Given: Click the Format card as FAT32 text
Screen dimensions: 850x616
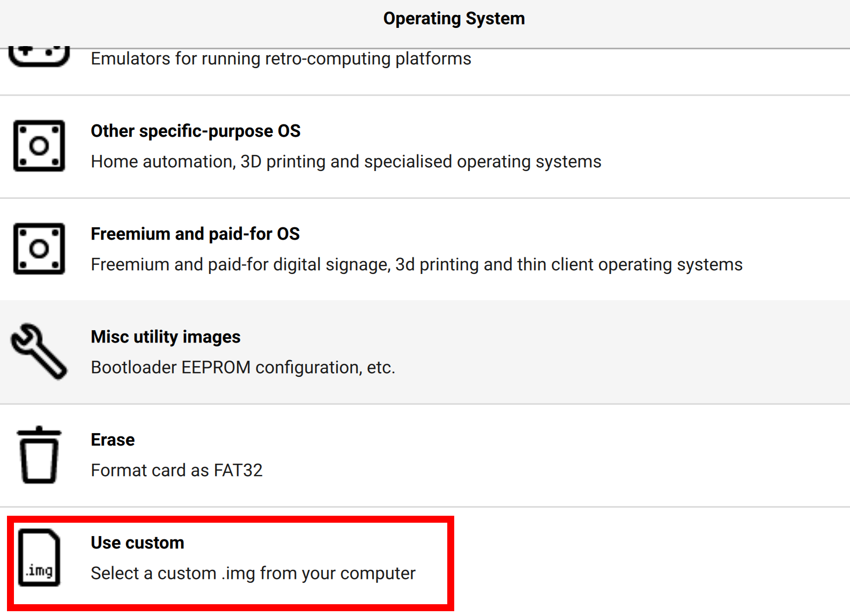Looking at the screenshot, I should point(176,470).
